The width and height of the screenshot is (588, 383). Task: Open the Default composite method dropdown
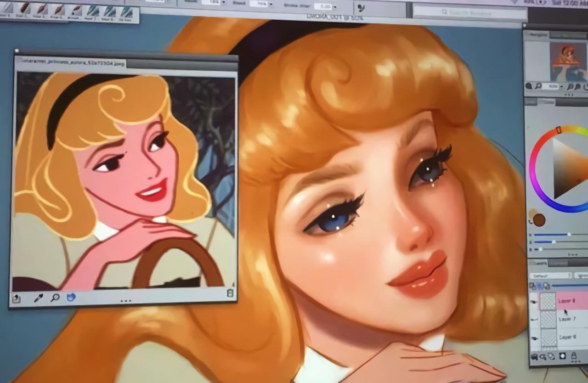pos(550,276)
